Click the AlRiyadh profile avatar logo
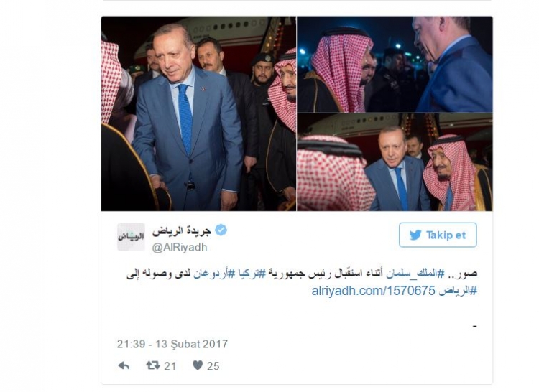The image size is (539, 392). [131, 237]
